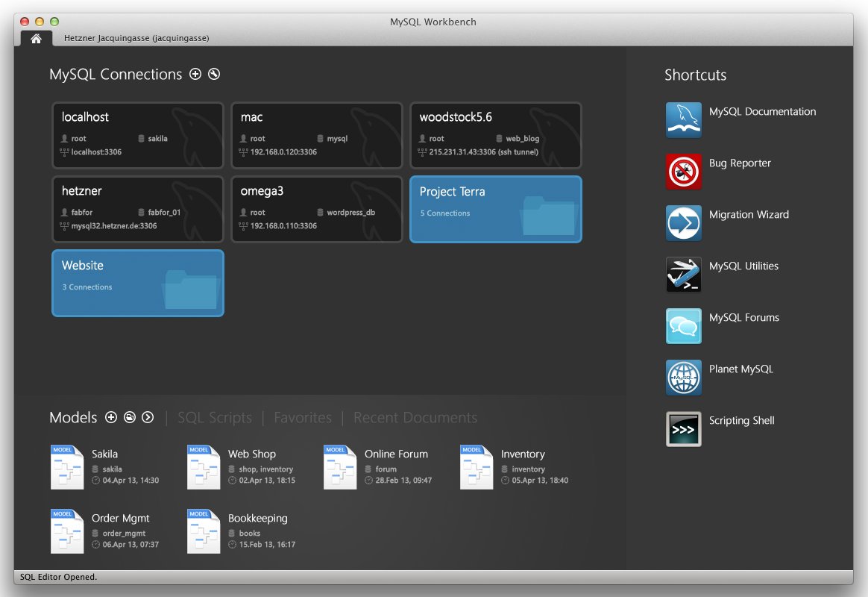The height and width of the screenshot is (597, 868).
Task: Click the MySQL Connections heading
Action: pyautogui.click(x=116, y=74)
